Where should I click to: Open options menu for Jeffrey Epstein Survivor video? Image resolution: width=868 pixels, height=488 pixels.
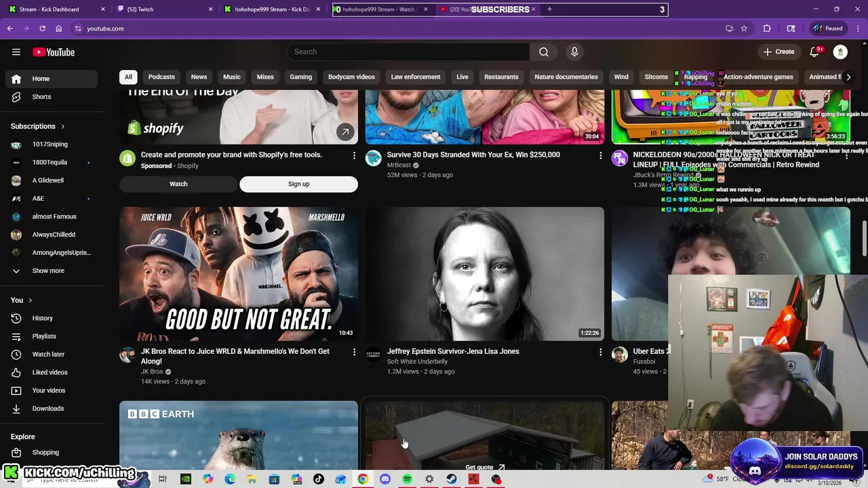[600, 352]
